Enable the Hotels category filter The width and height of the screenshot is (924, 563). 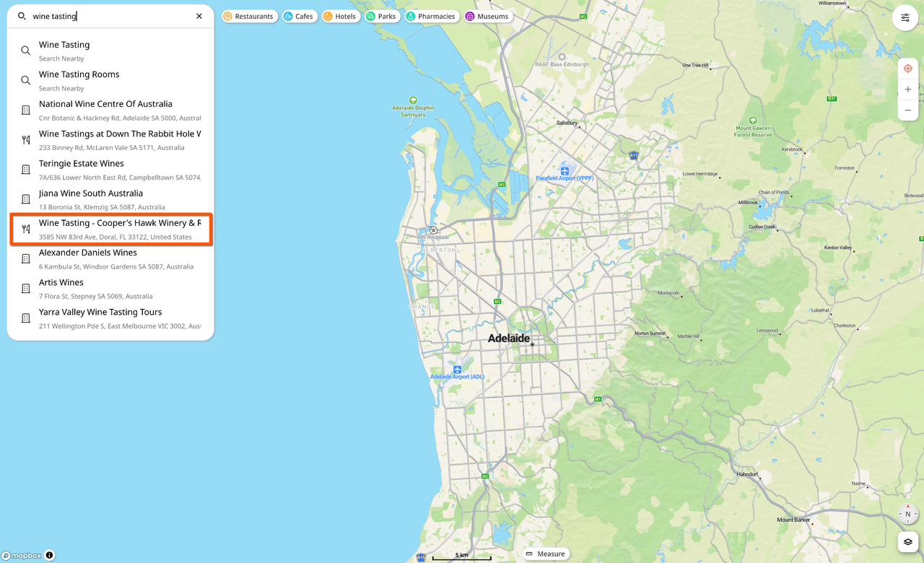[340, 15]
